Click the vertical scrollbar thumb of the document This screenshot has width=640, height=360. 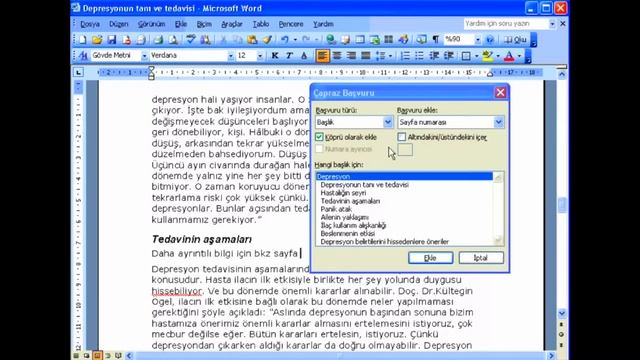tap(562, 205)
